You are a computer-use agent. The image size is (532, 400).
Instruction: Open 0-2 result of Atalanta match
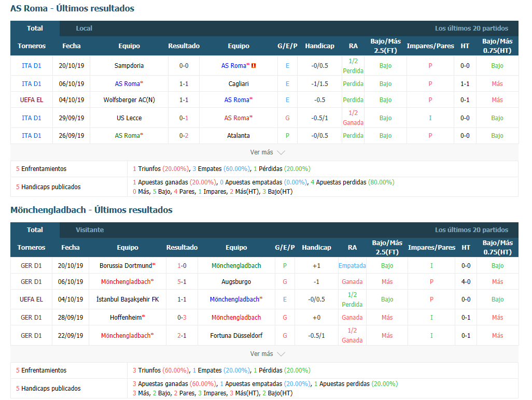point(184,136)
